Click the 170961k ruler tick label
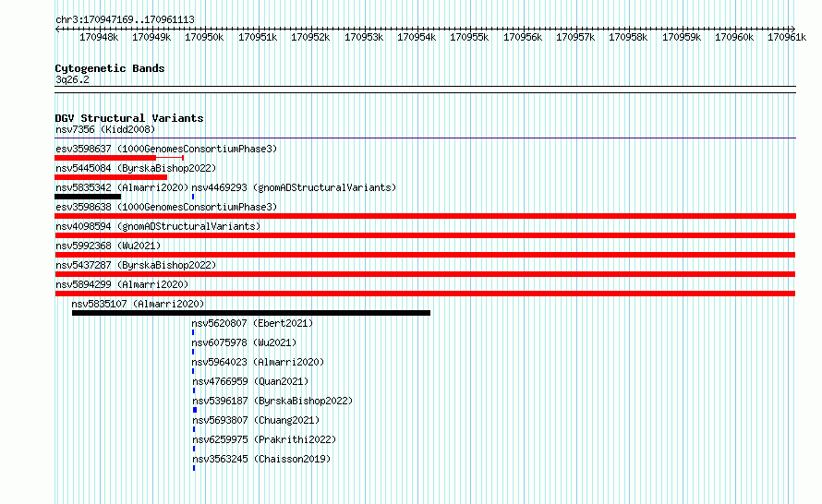 point(787,37)
